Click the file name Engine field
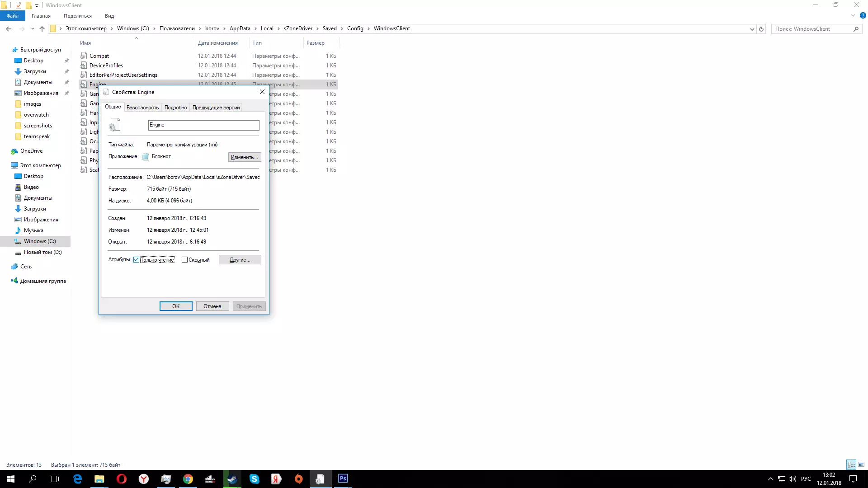The image size is (868, 488). coord(203,125)
